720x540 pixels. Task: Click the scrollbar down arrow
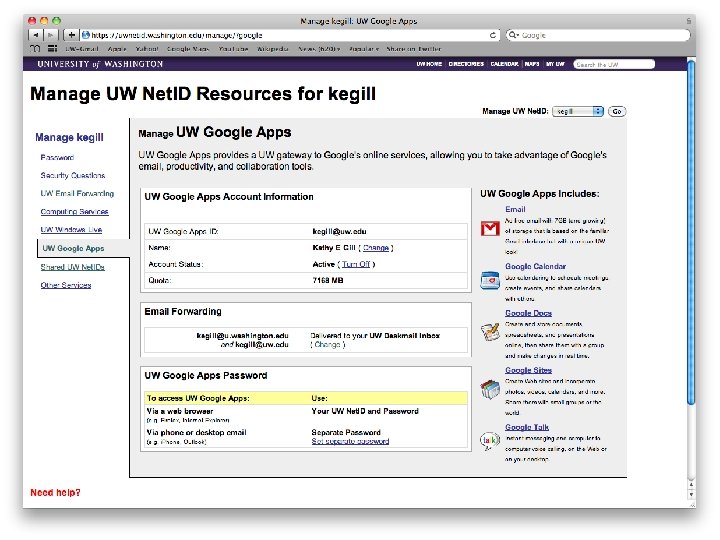pyautogui.click(x=691, y=495)
